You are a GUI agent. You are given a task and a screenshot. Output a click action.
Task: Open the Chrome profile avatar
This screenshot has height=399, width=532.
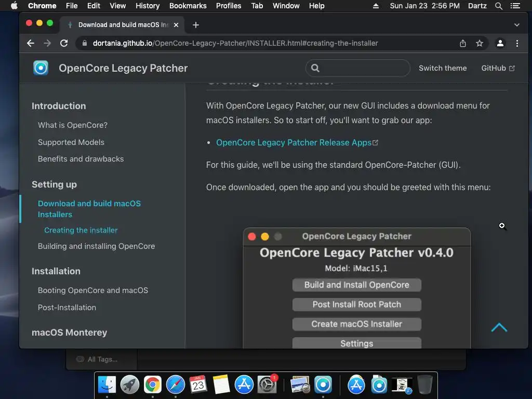(x=500, y=43)
